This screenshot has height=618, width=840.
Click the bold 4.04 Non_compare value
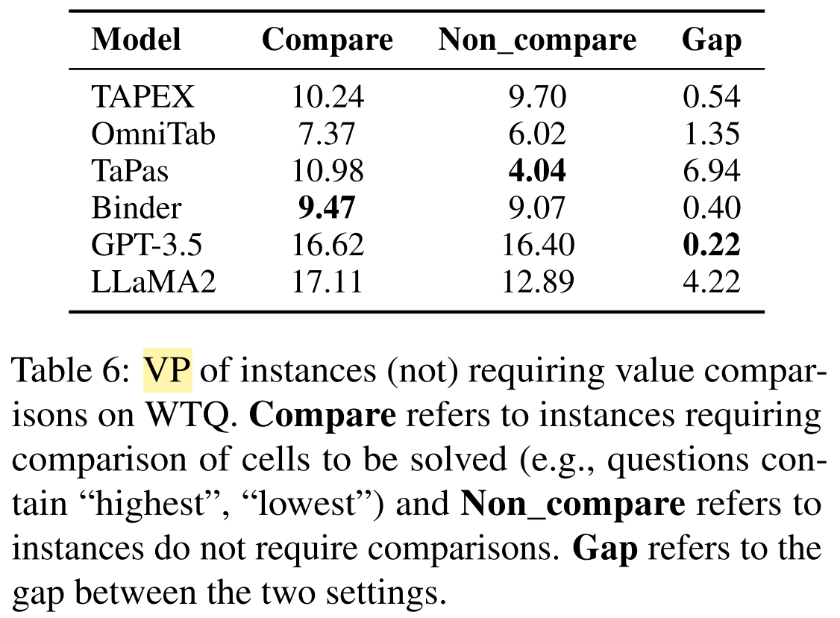pyautogui.click(x=537, y=171)
